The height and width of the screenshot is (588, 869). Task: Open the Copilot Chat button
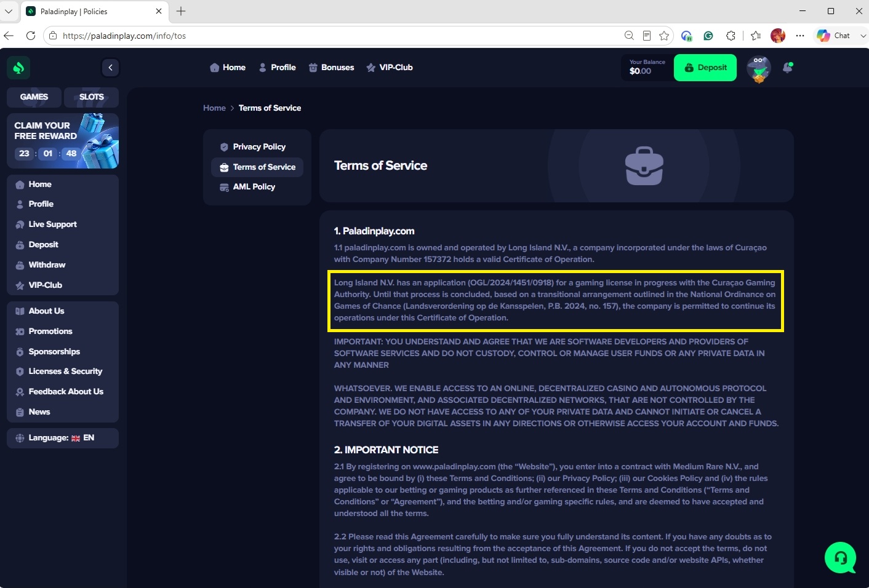833,36
